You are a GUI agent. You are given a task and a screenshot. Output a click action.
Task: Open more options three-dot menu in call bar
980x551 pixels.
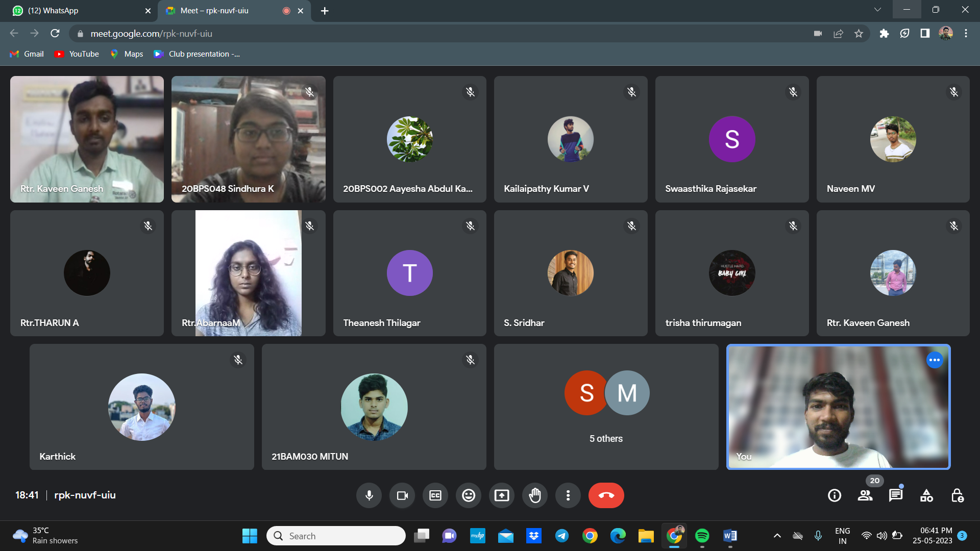[568, 495]
